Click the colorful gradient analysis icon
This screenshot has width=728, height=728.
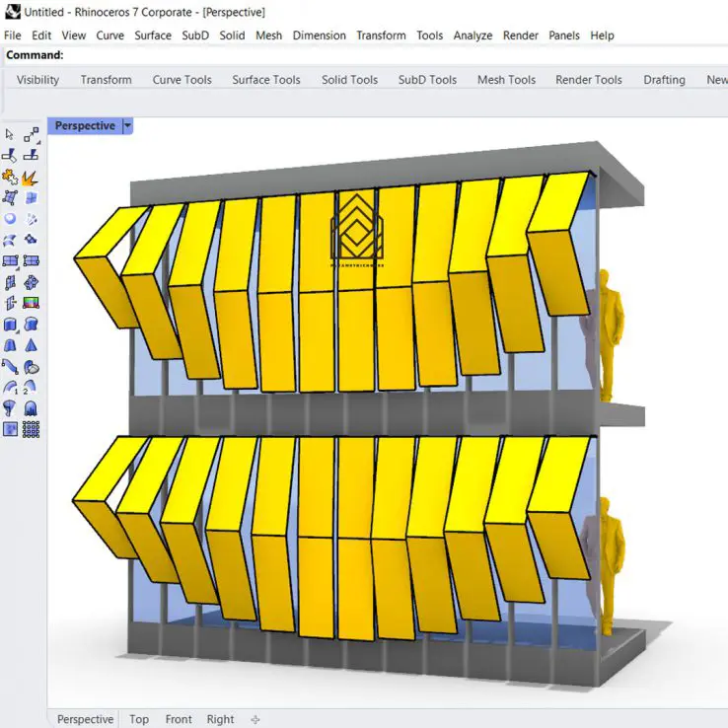pyautogui.click(x=32, y=303)
